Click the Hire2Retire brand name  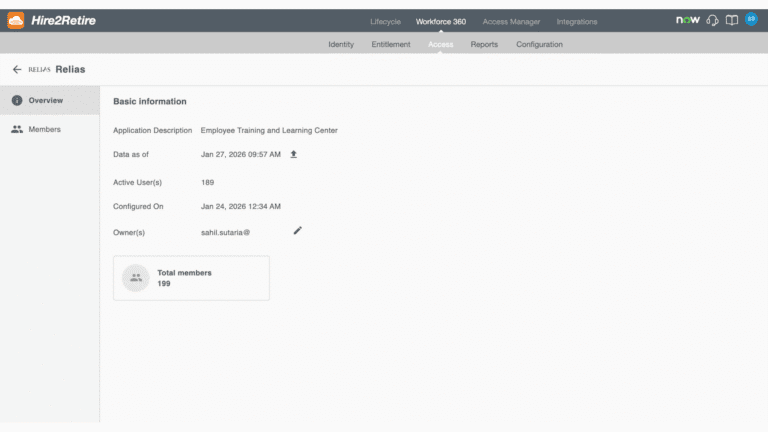tap(64, 21)
